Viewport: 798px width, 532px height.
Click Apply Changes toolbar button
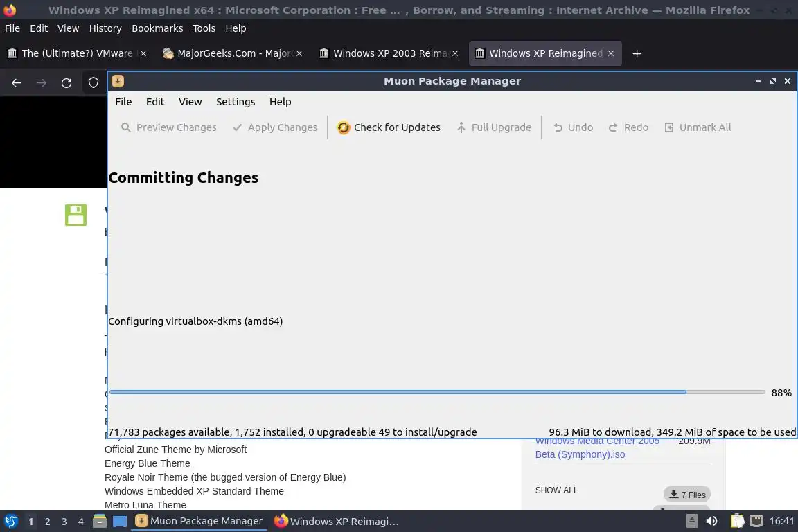click(275, 127)
